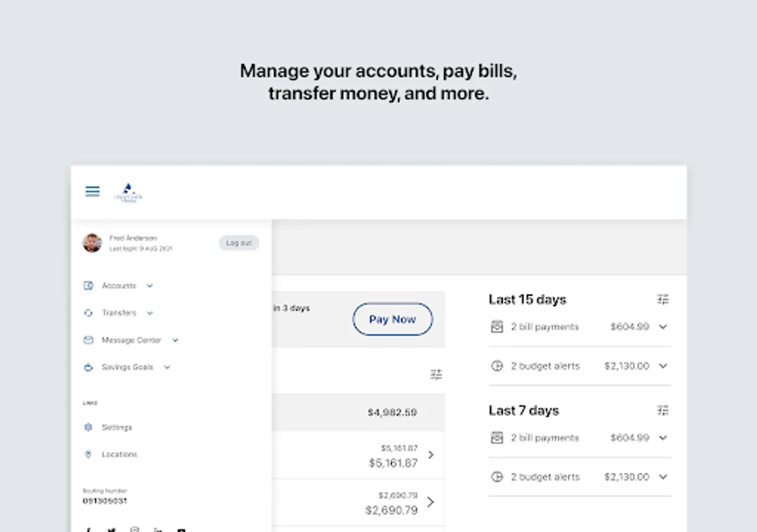Click the Locations pin icon
This screenshot has height=532, width=757.
88,455
